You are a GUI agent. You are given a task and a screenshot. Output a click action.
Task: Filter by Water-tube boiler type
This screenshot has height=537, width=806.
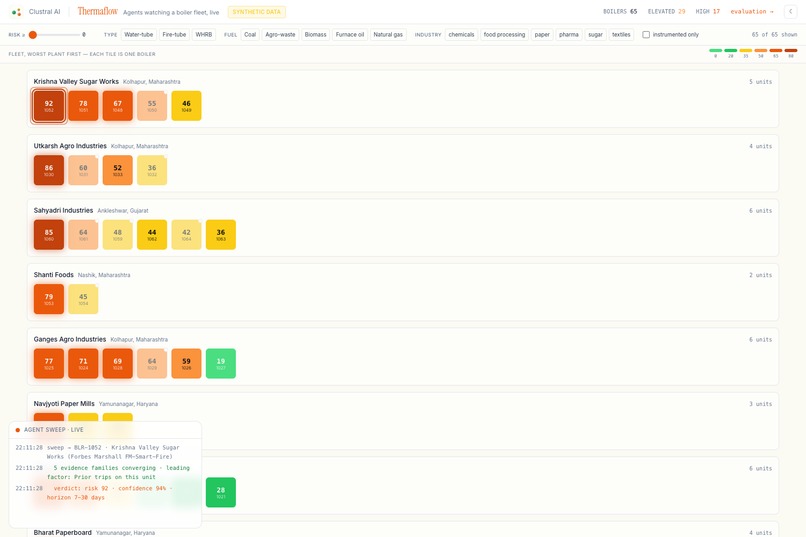[139, 34]
